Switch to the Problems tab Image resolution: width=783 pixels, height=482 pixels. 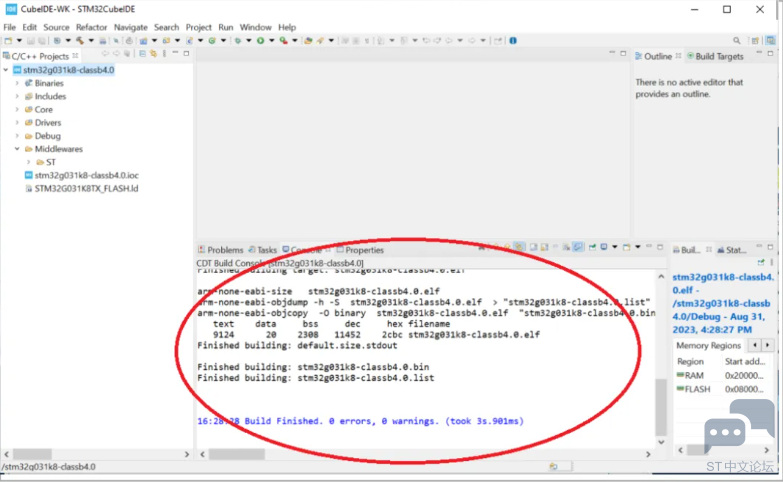[x=221, y=250]
